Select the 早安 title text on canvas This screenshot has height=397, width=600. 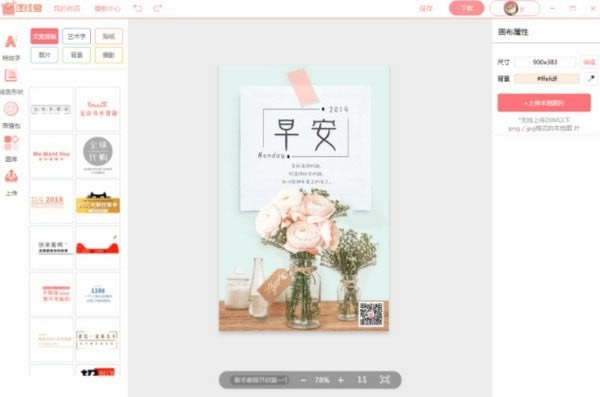tap(305, 134)
